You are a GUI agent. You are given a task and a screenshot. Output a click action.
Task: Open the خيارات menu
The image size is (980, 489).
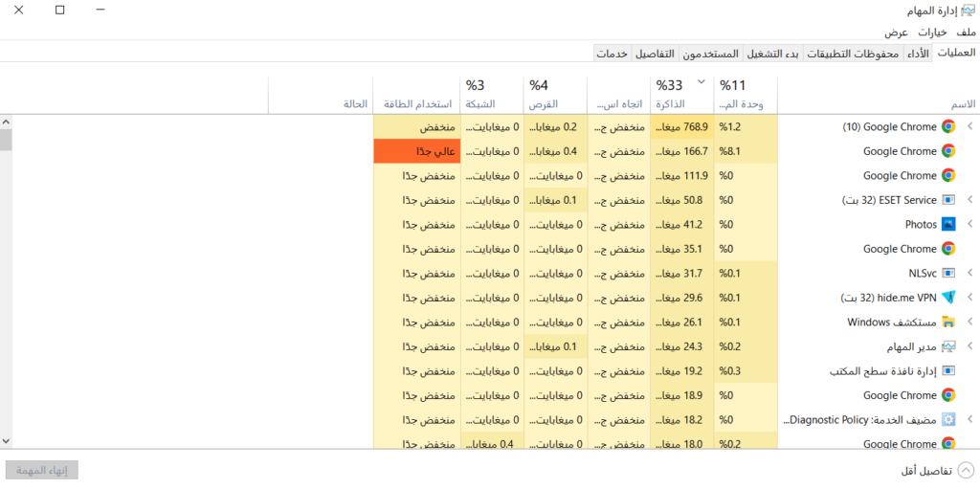(932, 33)
